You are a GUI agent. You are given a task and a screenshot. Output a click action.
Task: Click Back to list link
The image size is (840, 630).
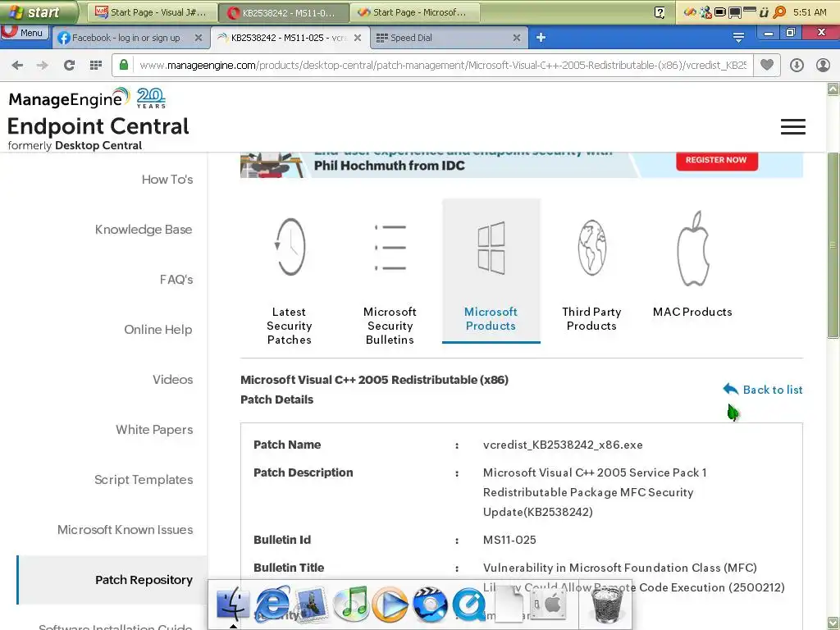(762, 390)
